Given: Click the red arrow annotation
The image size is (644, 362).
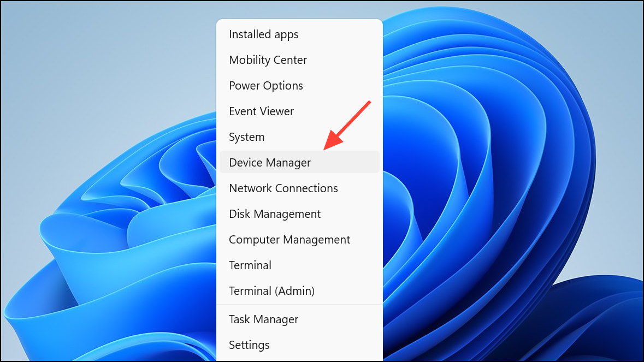Looking at the screenshot, I should (347, 125).
